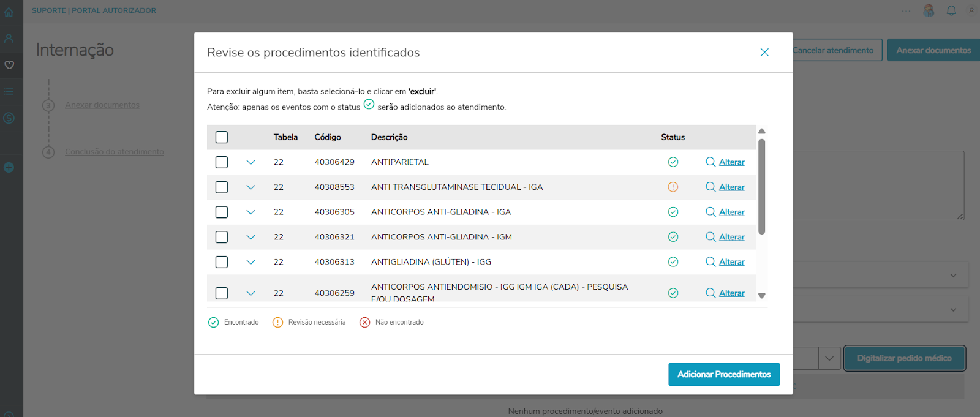Viewport: 980px width, 417px height.
Task: Click the heart icon in the sidebar
Action: tap(9, 65)
